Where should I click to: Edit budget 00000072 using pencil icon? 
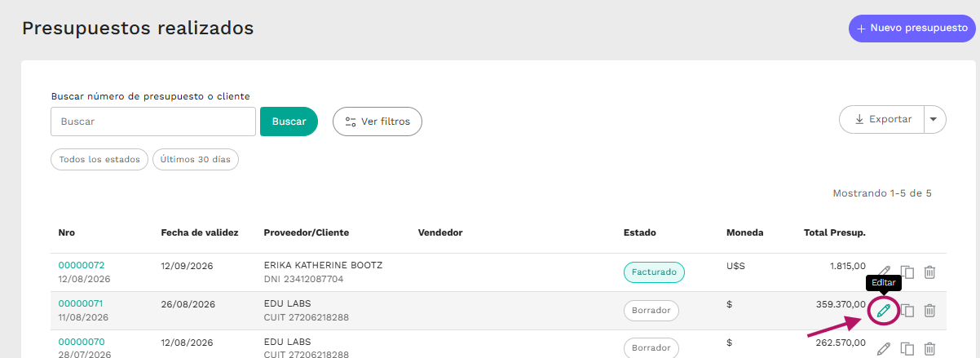(x=884, y=272)
